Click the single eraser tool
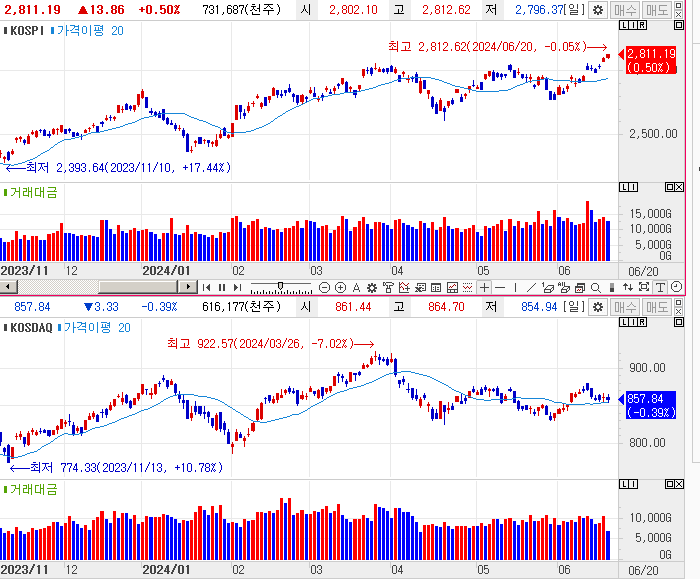The image size is (700, 579). coord(548,287)
